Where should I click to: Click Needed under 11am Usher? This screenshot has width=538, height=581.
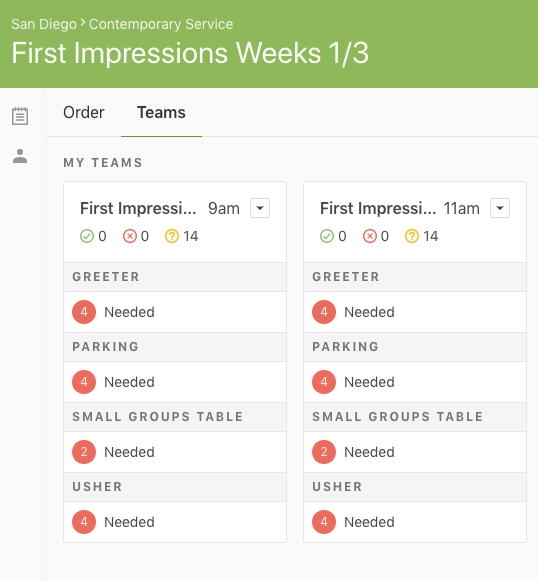click(x=369, y=522)
